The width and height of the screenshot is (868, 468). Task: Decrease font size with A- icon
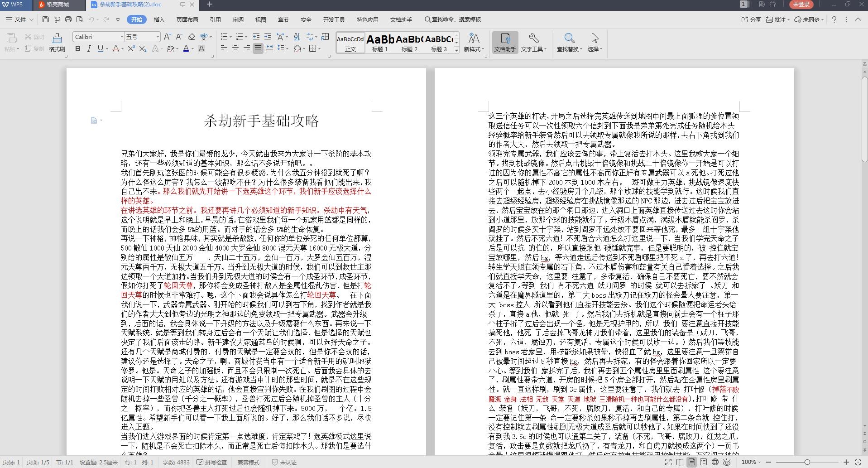coord(179,37)
